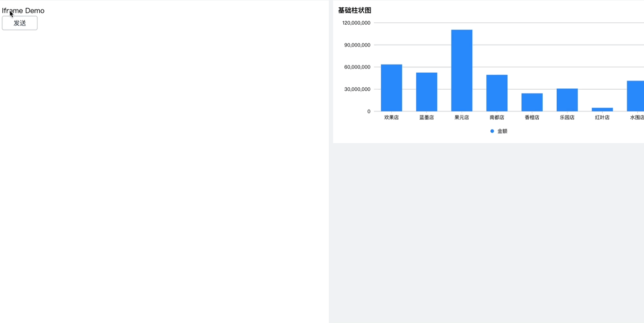Click the 0 label on the y-axis
Screen dimensions: 644x323
point(369,111)
